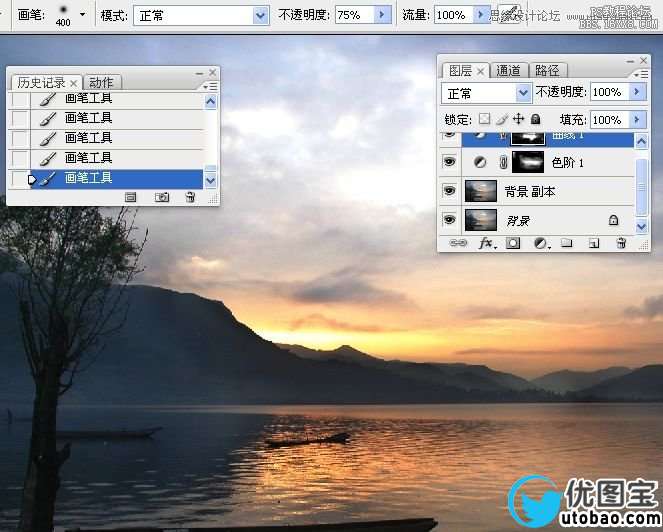Select the highlighted 画笔工具 history state

116,178
